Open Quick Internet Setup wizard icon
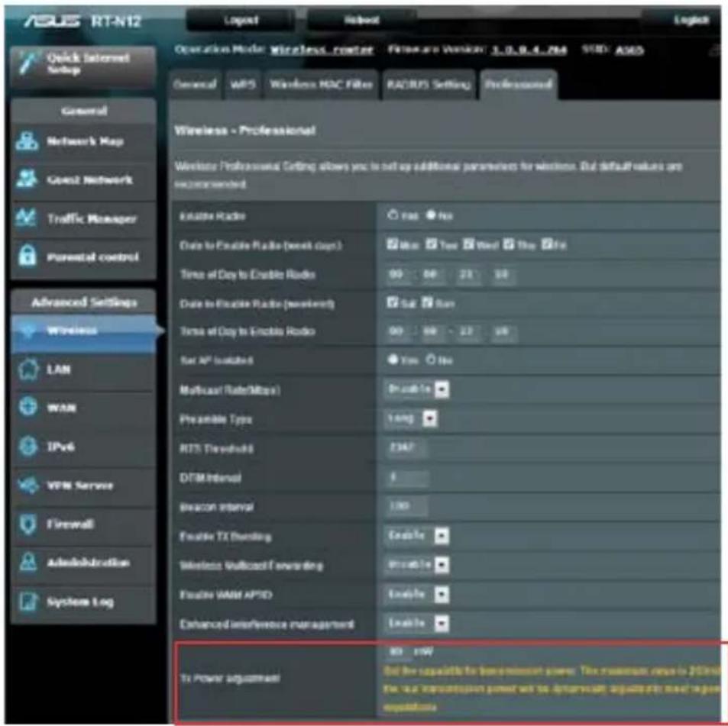Screen dimensions: 728x726 [x=28, y=63]
